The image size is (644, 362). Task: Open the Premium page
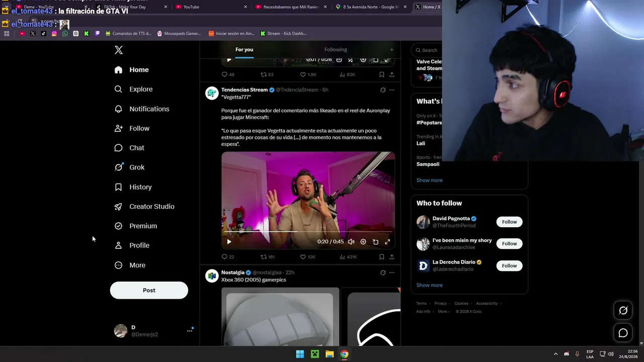pos(136,226)
